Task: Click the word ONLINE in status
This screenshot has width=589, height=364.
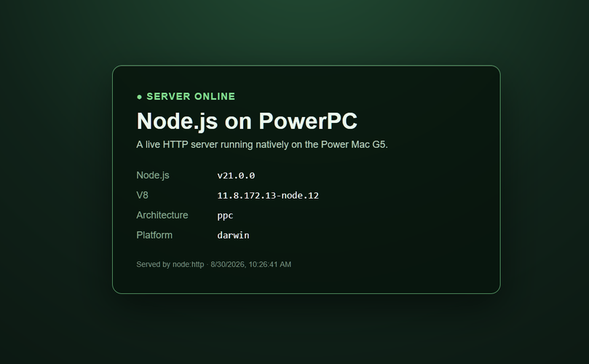Action: (x=215, y=97)
